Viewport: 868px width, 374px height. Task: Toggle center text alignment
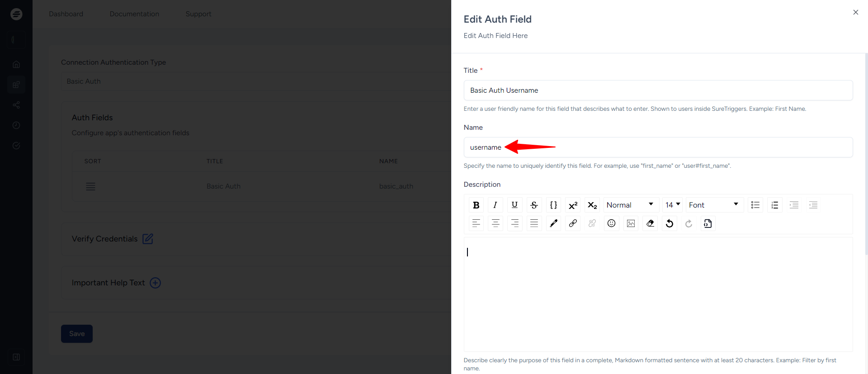(495, 223)
